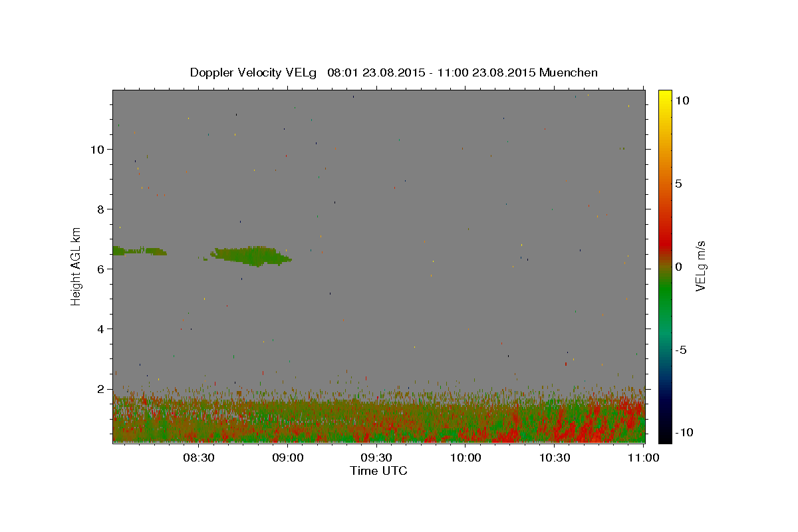Click the colorbar tick label -5

(x=682, y=350)
